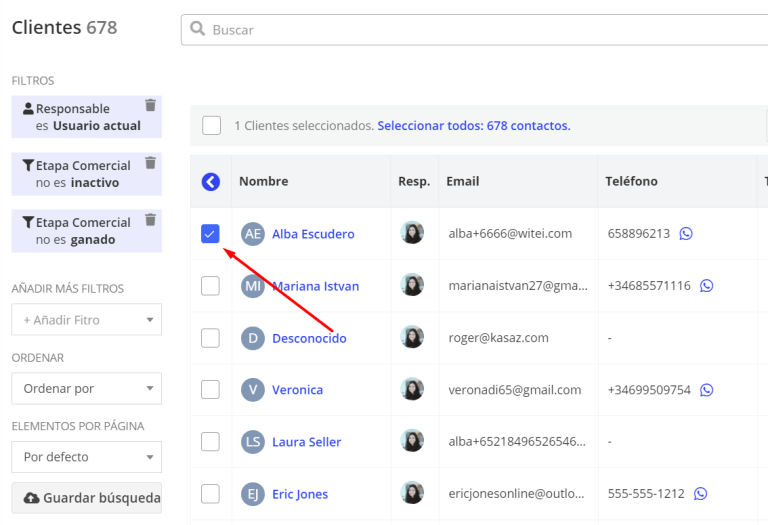This screenshot has height=525, width=768.
Task: Click responsible user photo in Eric Jones row
Action: tap(412, 493)
